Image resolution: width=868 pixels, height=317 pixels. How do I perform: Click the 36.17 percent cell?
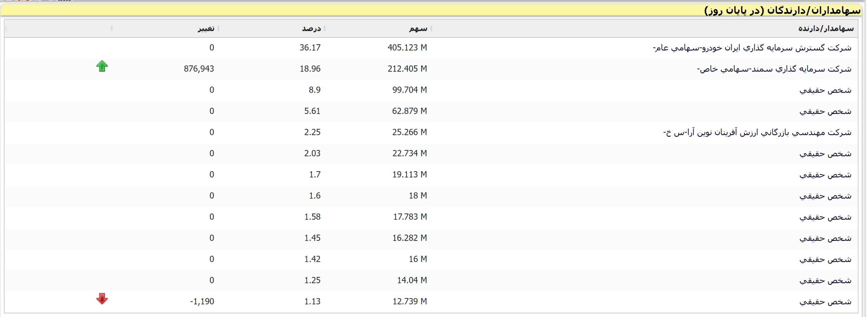pos(310,48)
